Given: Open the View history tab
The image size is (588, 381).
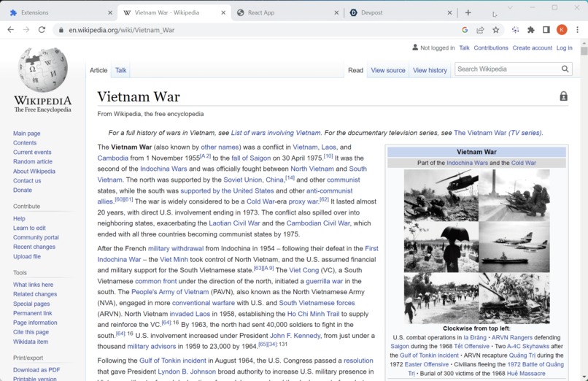Looking at the screenshot, I should tap(430, 70).
